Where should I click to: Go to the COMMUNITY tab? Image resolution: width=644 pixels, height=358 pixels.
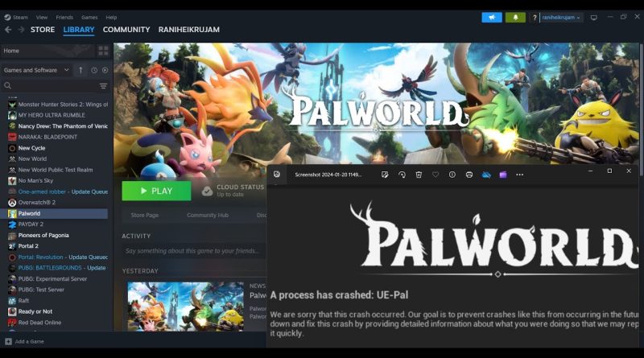pos(126,30)
